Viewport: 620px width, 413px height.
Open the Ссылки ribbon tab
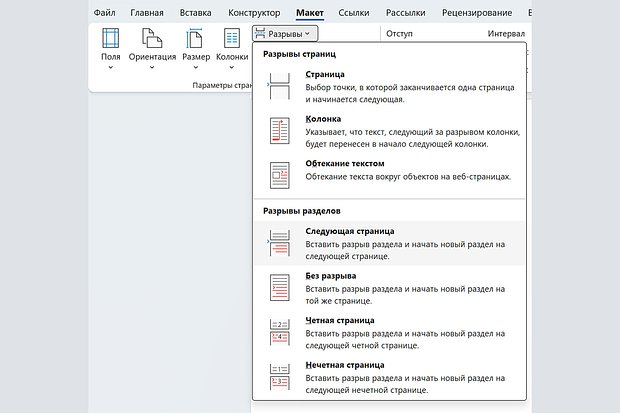(354, 13)
